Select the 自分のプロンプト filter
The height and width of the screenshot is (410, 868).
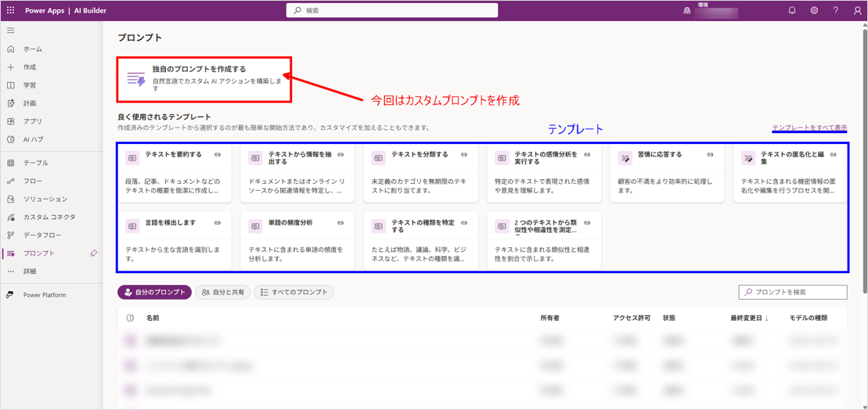pos(155,292)
